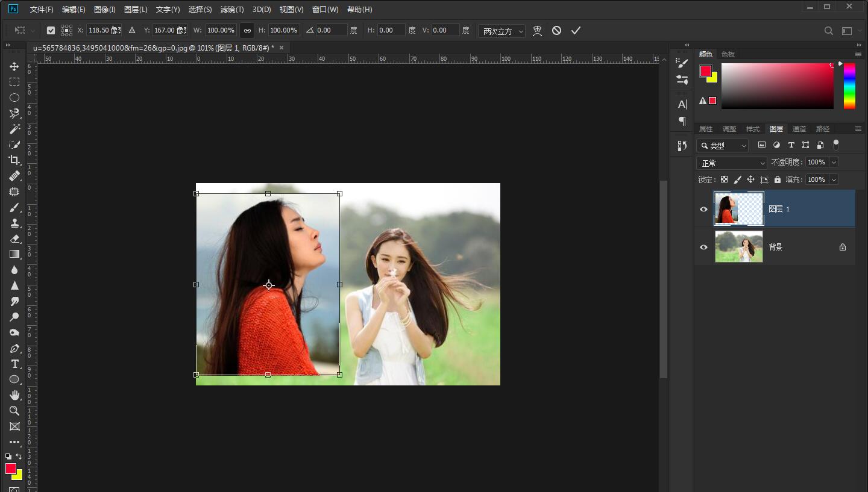Open the Brush Settings panel icon
The height and width of the screenshot is (492, 868).
682,62
